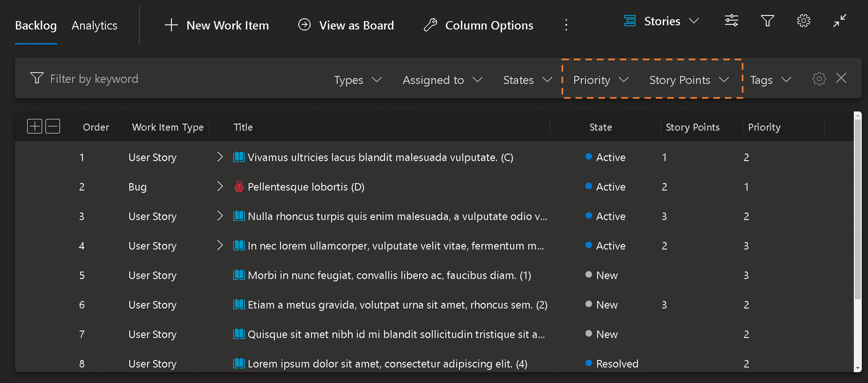This screenshot has width=868, height=383.
Task: Toggle the row expander for item 1
Action: click(x=219, y=158)
